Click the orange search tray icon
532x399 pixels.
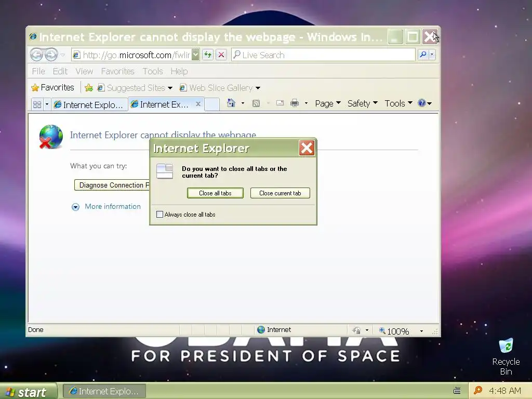tap(478, 391)
